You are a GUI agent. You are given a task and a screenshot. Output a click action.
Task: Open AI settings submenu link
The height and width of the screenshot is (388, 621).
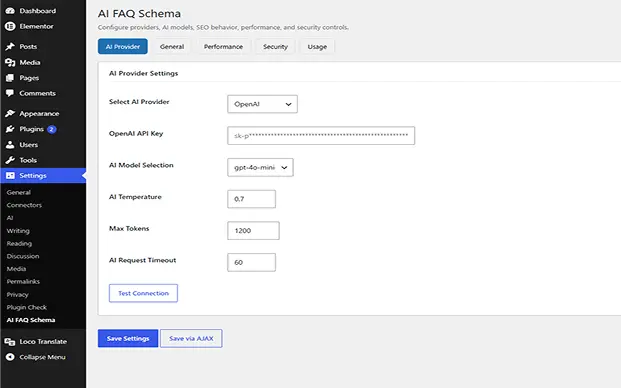tap(10, 218)
